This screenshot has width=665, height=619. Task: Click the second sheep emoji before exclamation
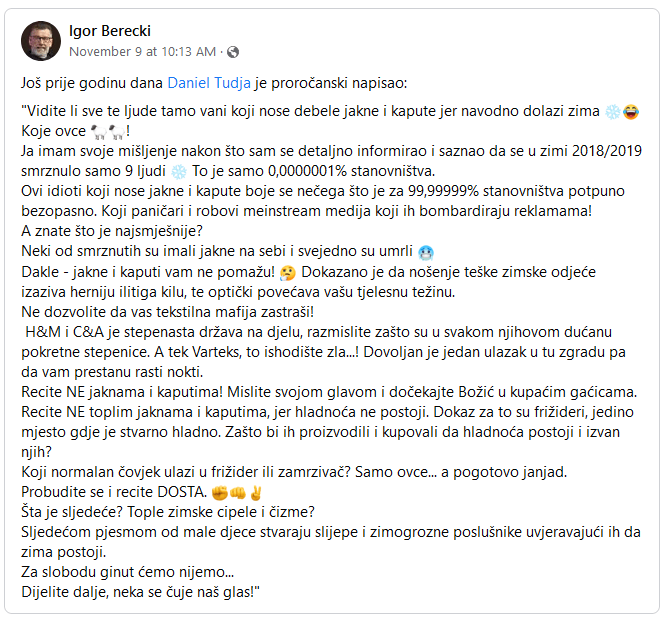(115, 131)
